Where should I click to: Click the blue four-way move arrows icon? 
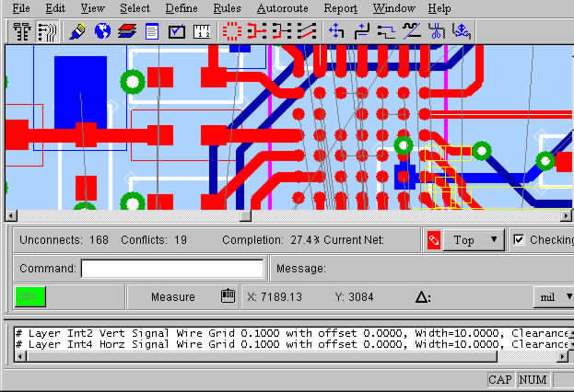click(336, 30)
